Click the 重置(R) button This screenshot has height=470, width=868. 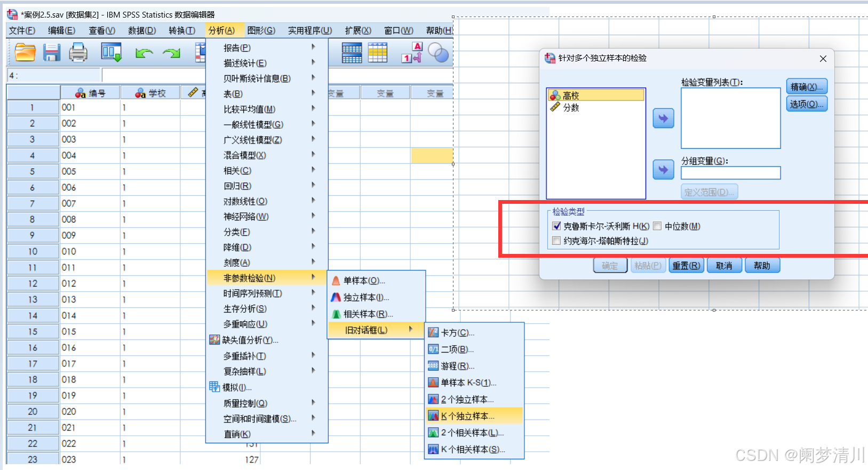point(687,266)
